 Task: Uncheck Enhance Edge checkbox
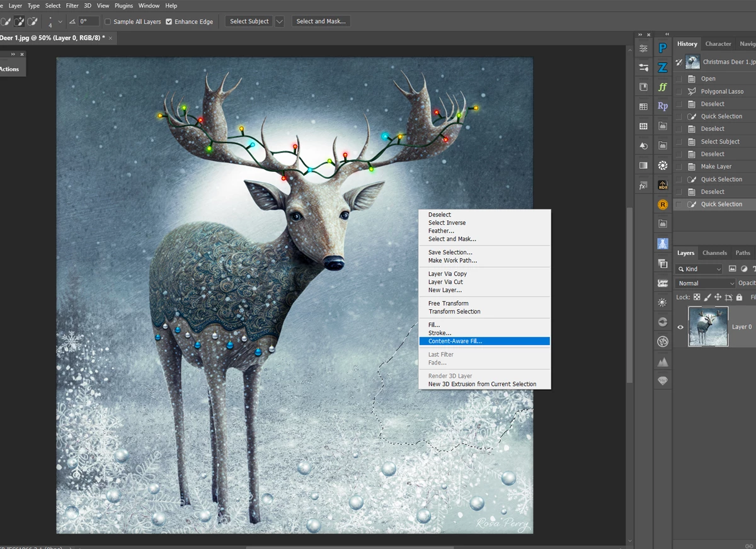click(169, 21)
